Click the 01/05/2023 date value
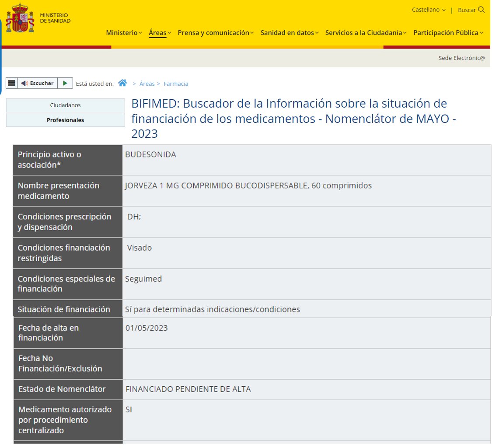This screenshot has height=448, width=492. 147,328
